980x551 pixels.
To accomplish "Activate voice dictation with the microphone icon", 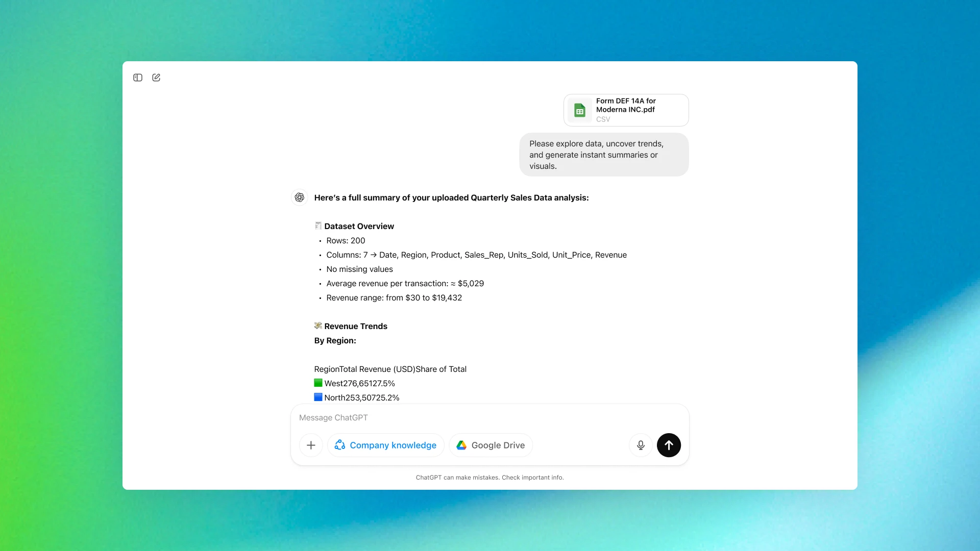I will tap(641, 445).
